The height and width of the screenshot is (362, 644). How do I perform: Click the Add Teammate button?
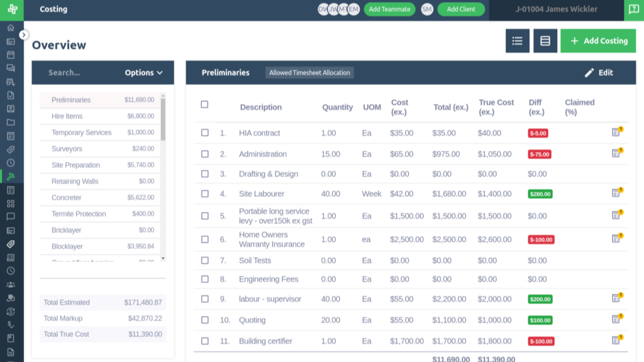tap(389, 9)
